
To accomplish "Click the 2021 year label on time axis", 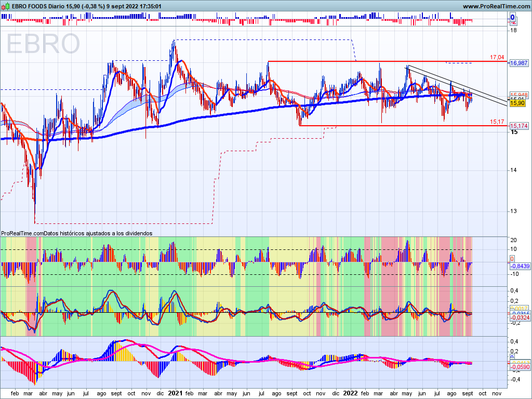I will [176, 393].
